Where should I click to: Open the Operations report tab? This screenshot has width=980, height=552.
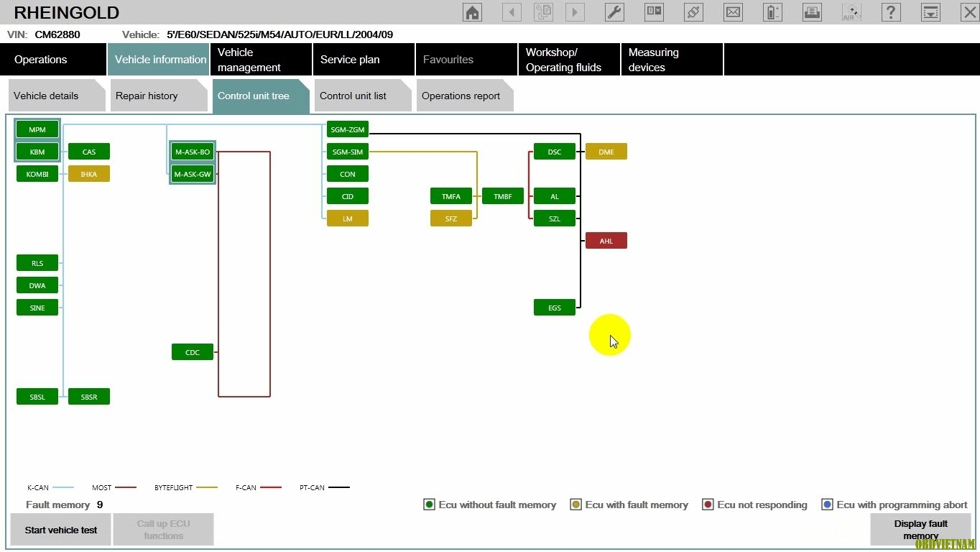[465, 96]
